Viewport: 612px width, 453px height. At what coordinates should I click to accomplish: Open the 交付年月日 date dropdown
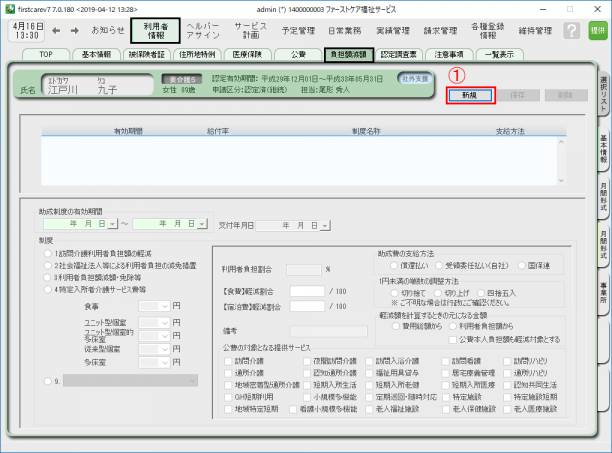[x=327, y=224]
